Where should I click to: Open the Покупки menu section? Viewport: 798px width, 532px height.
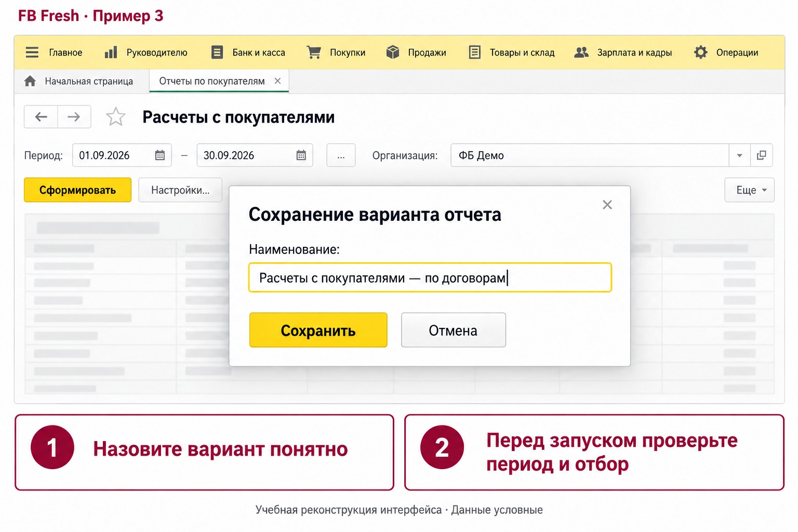point(348,52)
